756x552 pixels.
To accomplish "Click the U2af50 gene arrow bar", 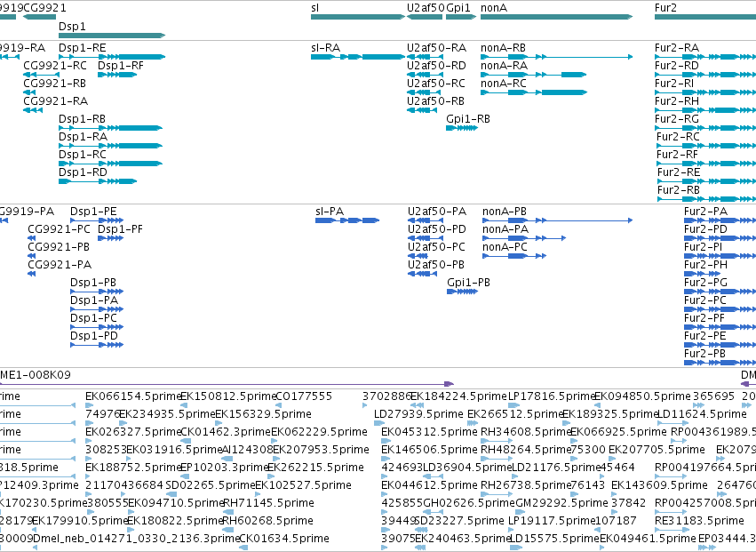I will 425,17.
